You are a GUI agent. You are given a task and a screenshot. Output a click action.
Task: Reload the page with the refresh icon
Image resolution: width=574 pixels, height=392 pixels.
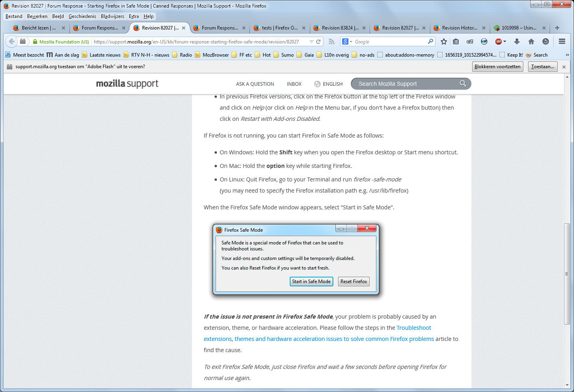point(319,41)
